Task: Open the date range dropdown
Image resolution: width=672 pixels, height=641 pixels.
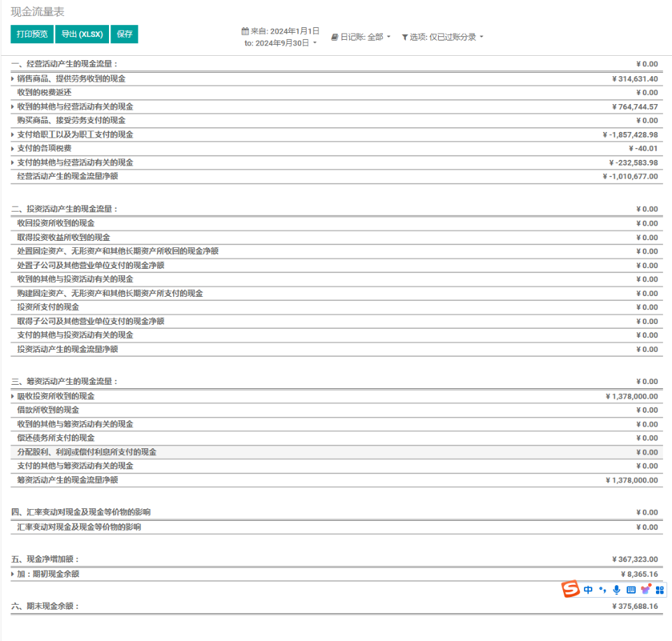Action: tap(280, 37)
